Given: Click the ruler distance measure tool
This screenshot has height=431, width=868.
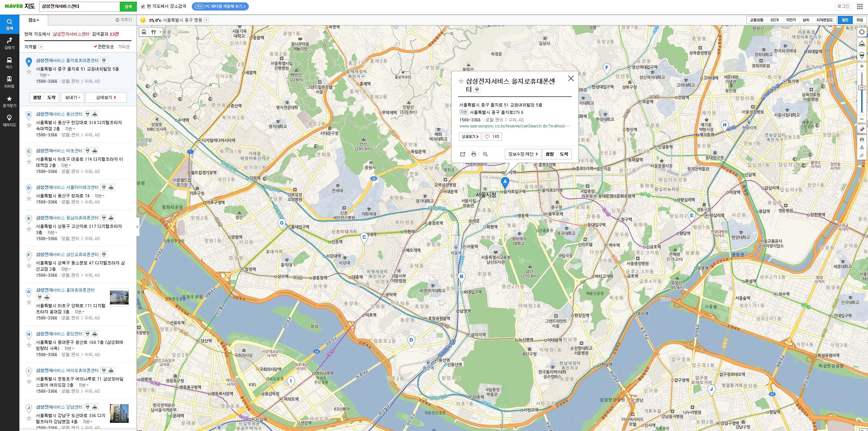Looking at the screenshot, I should tap(862, 129).
